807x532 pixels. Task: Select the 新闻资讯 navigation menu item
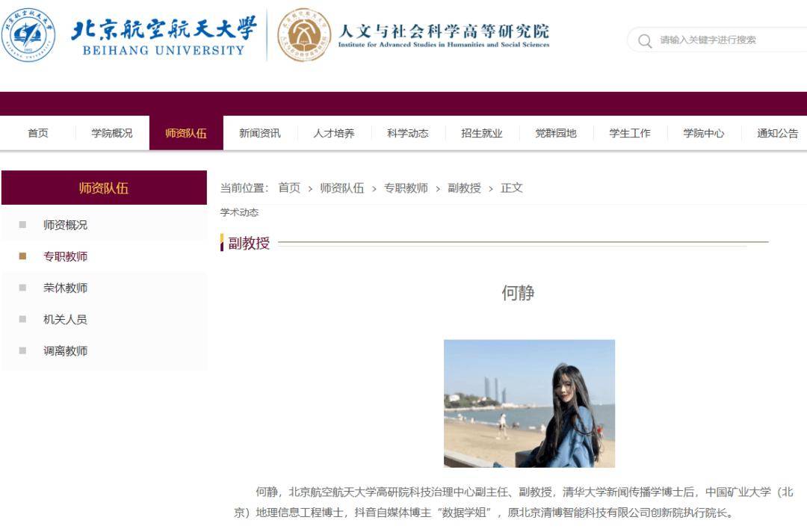(260, 133)
